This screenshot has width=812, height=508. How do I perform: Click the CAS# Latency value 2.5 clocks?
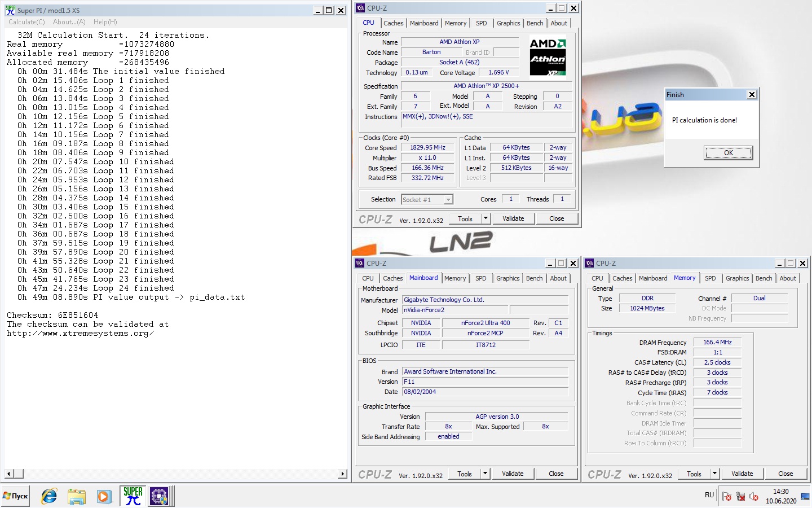(x=717, y=362)
